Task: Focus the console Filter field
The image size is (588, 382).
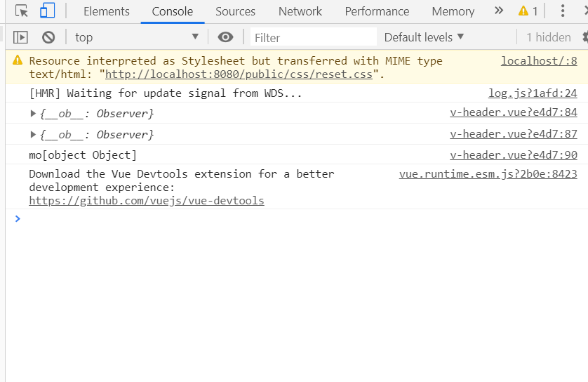Action: coord(314,37)
